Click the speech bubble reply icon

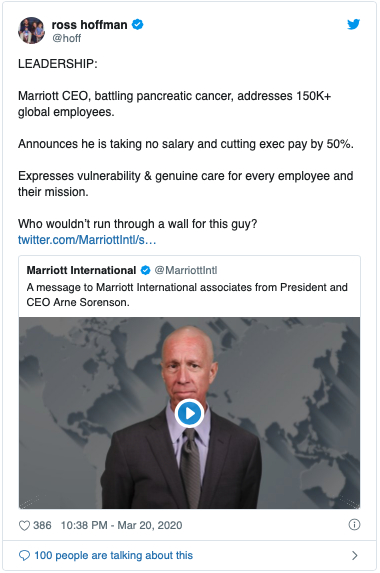click(x=24, y=555)
